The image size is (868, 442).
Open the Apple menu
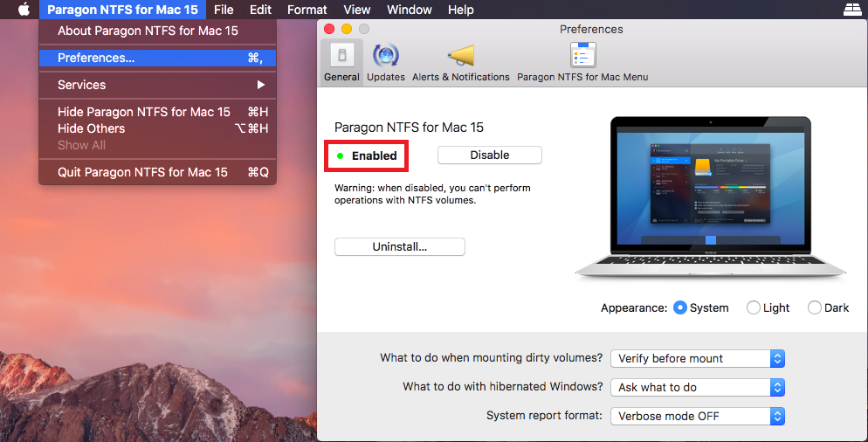24,10
